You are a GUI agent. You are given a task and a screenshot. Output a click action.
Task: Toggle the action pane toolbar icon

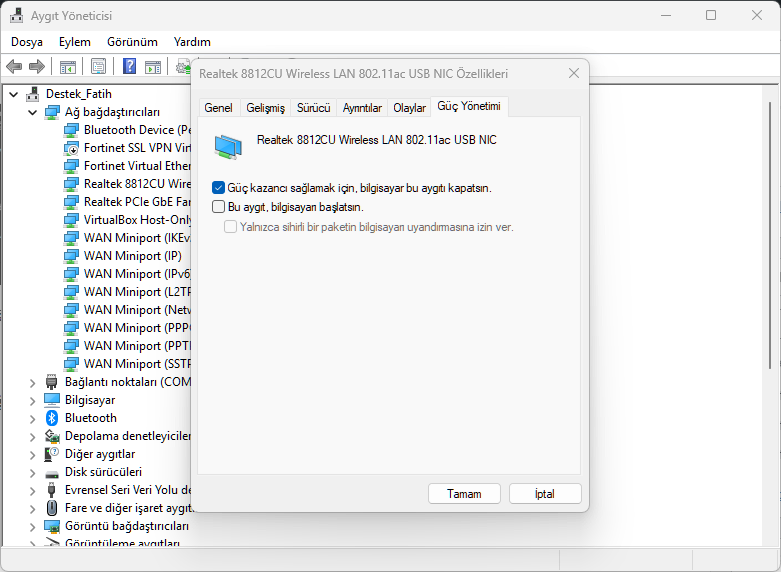pos(153,66)
